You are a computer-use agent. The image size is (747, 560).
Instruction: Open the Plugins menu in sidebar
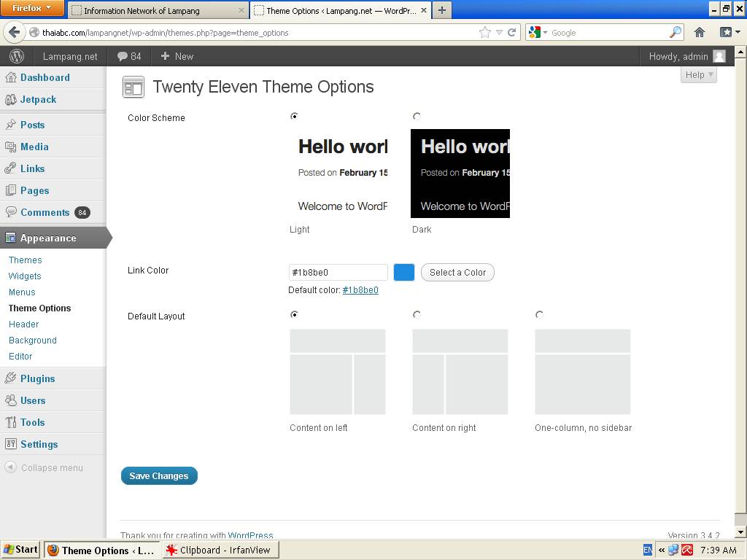37,378
